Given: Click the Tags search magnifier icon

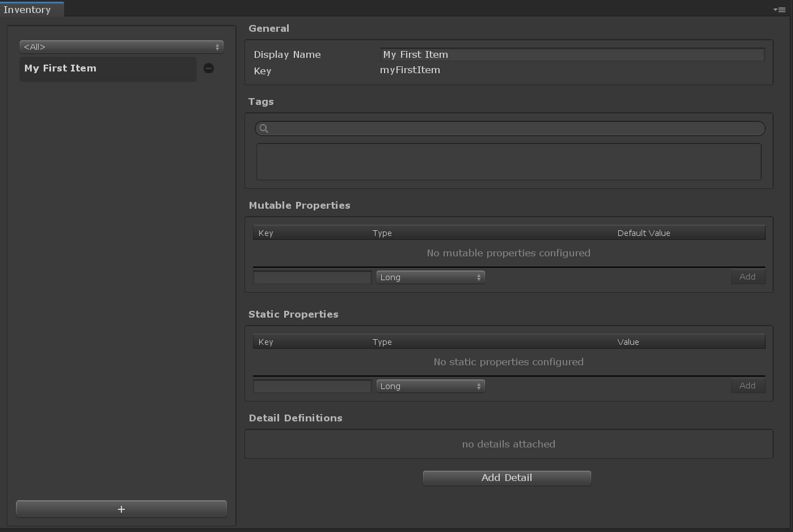Looking at the screenshot, I should click(264, 128).
